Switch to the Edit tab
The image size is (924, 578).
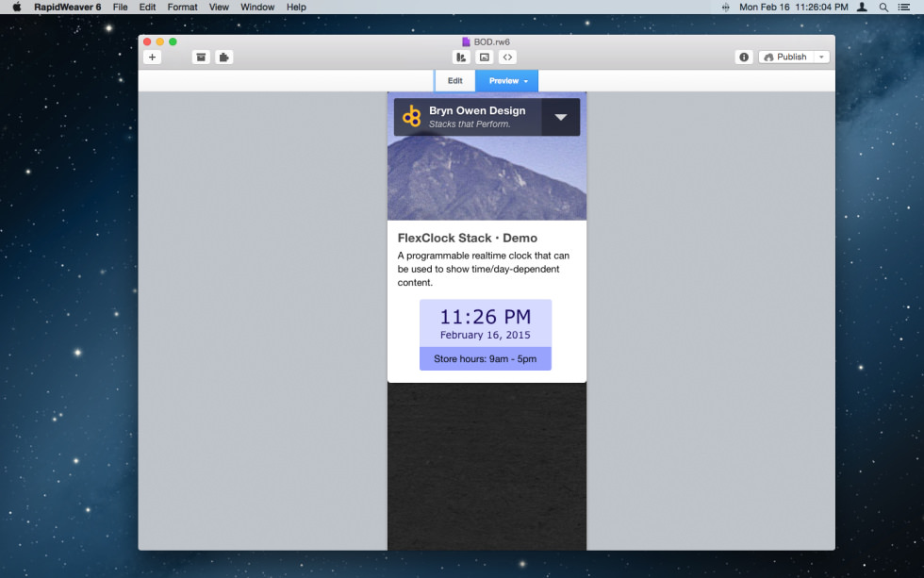point(454,81)
